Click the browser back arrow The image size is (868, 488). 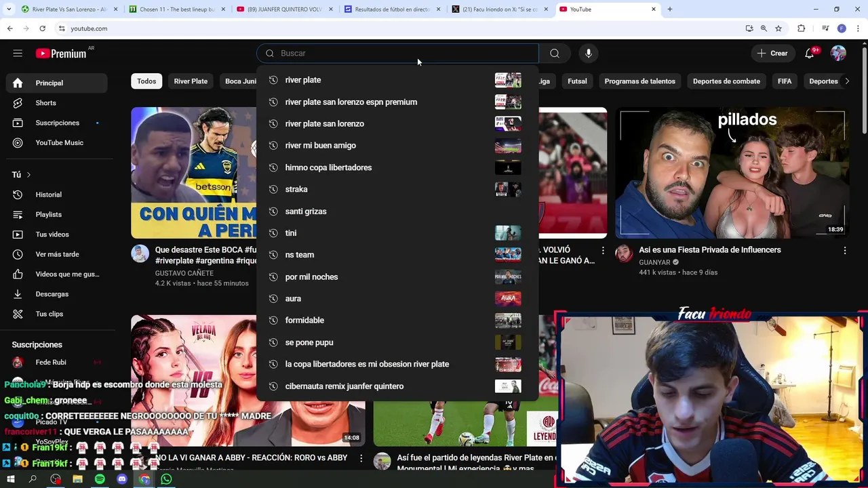point(9,28)
